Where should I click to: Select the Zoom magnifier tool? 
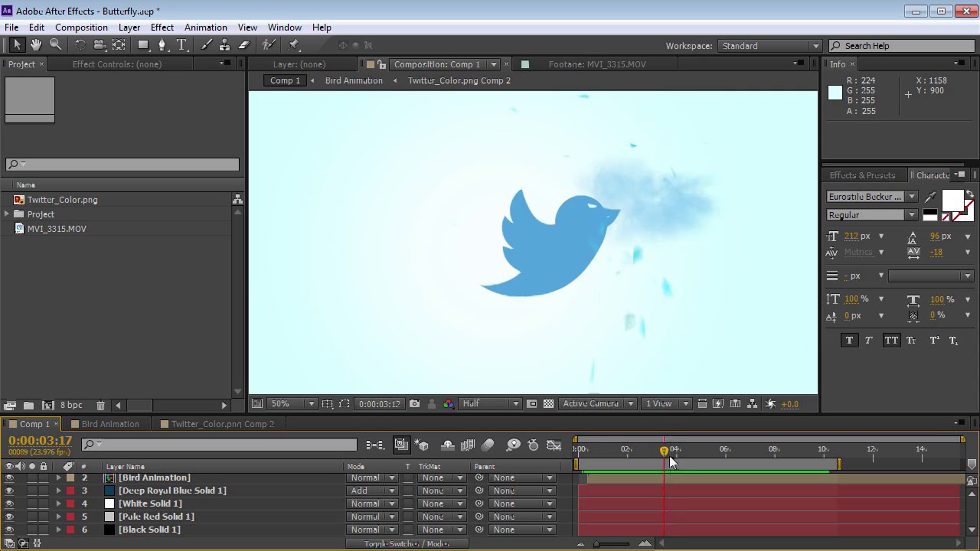(56, 45)
